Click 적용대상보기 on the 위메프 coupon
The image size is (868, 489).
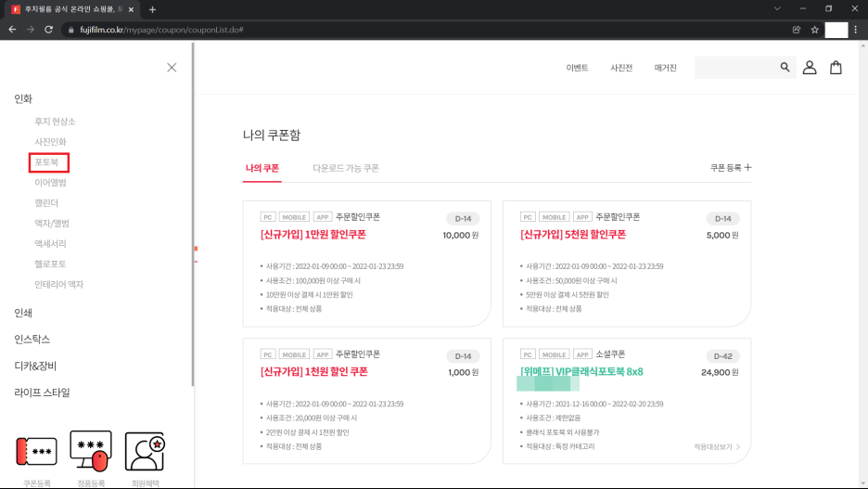pos(717,447)
